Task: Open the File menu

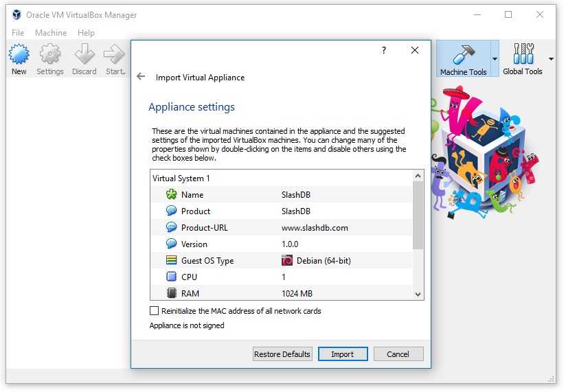Action: (x=18, y=33)
